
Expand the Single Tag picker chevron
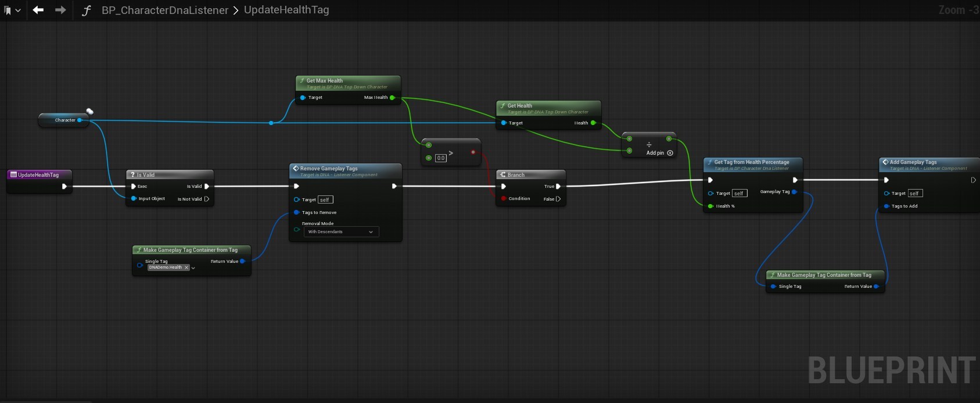[193, 268]
